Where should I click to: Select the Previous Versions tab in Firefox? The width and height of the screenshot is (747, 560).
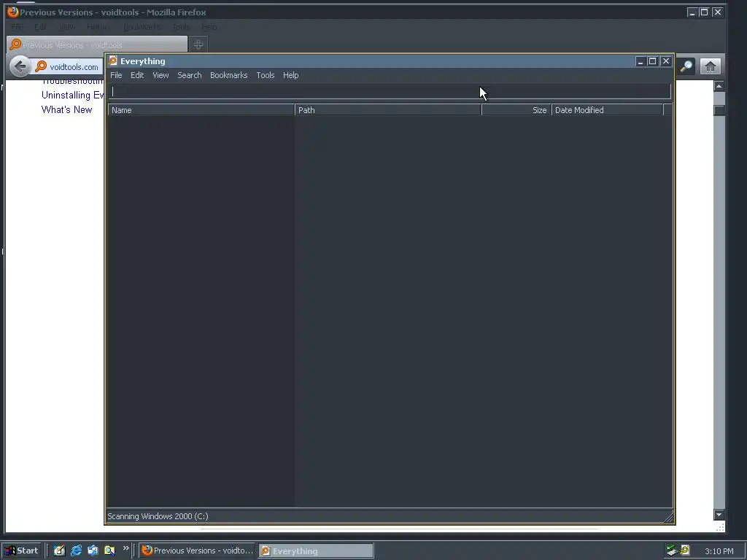tap(97, 44)
